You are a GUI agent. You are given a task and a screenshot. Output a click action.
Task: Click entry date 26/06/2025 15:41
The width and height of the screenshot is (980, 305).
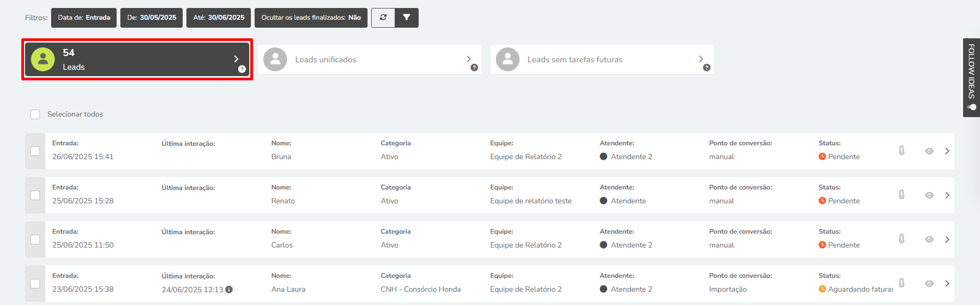pos(83,156)
